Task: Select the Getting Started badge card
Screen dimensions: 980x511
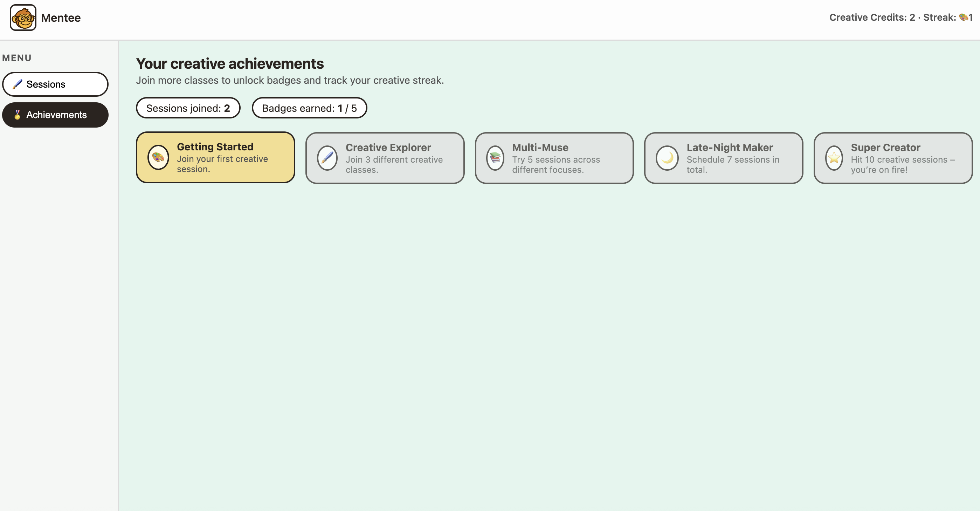Action: (x=215, y=157)
